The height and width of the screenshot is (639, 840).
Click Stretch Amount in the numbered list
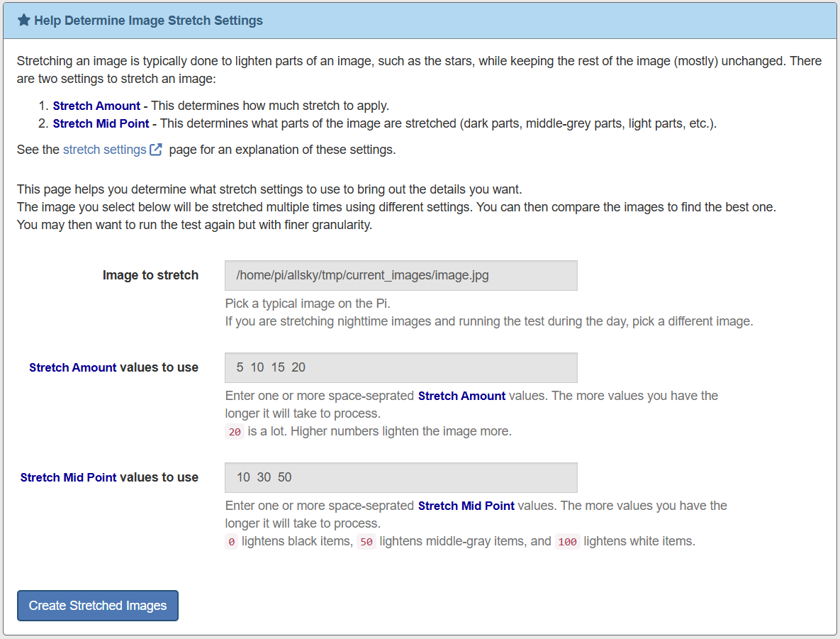point(96,106)
